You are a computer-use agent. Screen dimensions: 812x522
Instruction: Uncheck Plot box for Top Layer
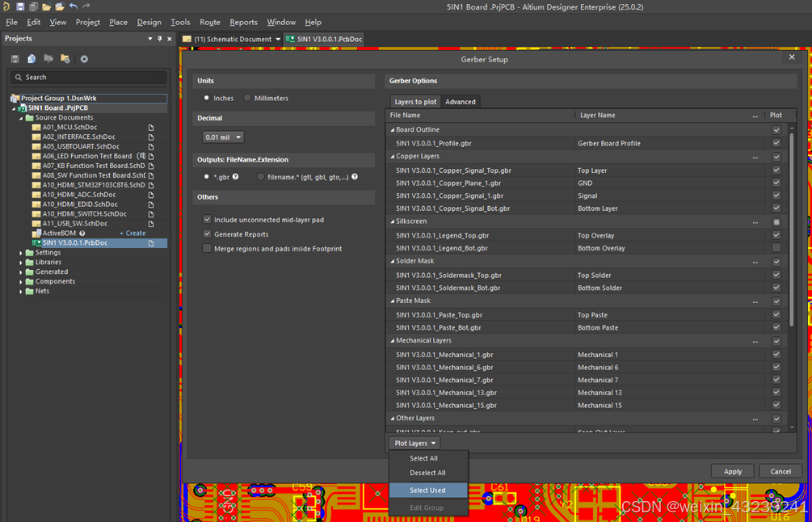(776, 170)
